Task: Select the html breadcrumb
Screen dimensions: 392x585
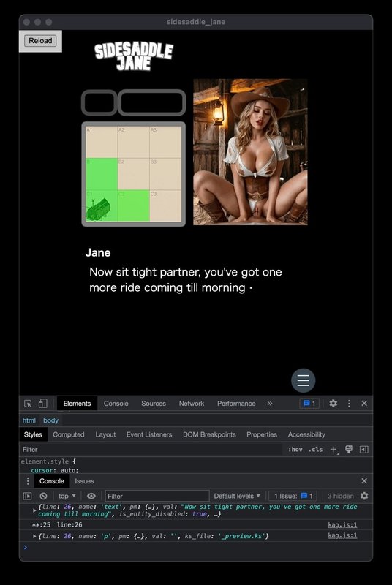Action: (x=29, y=420)
